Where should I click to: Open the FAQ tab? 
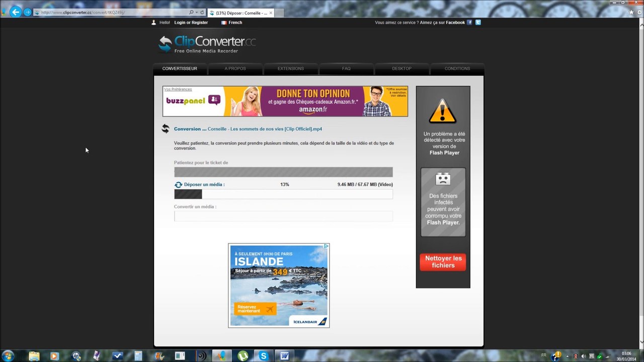click(346, 68)
